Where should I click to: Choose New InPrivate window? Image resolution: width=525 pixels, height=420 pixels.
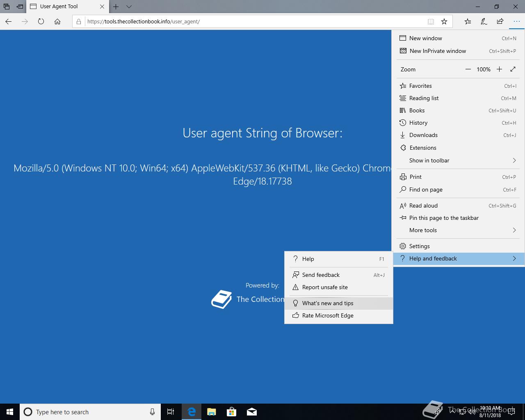click(x=458, y=51)
